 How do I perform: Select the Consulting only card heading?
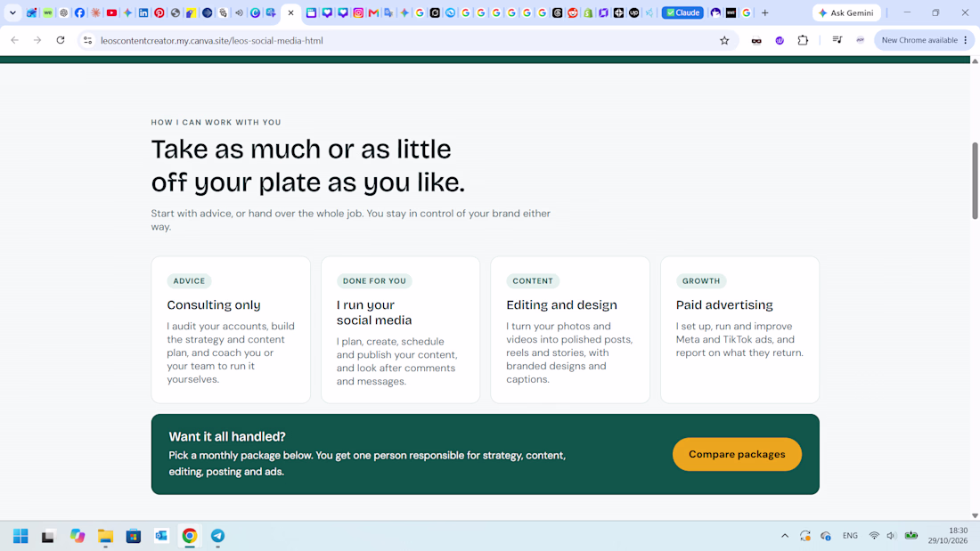[x=214, y=304]
